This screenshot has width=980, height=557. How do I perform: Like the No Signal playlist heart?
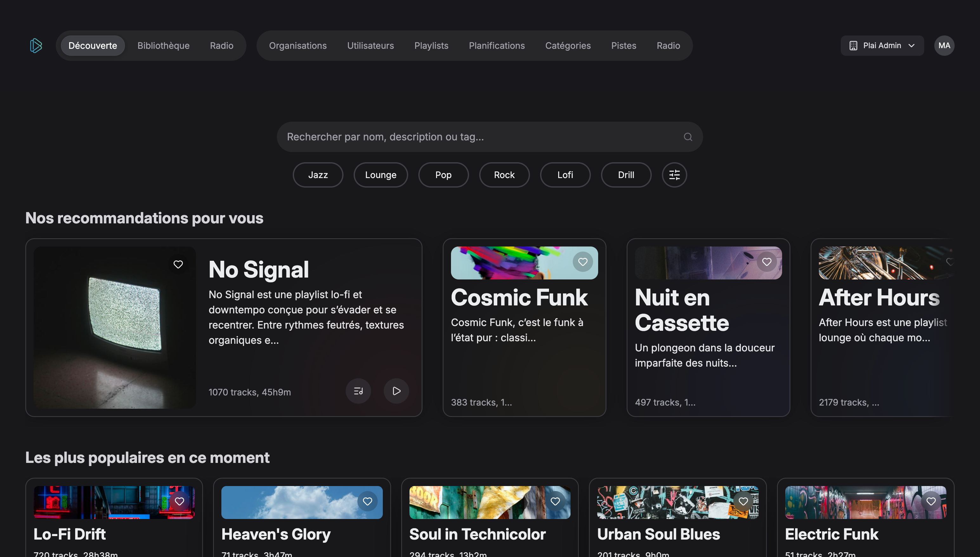tap(178, 264)
